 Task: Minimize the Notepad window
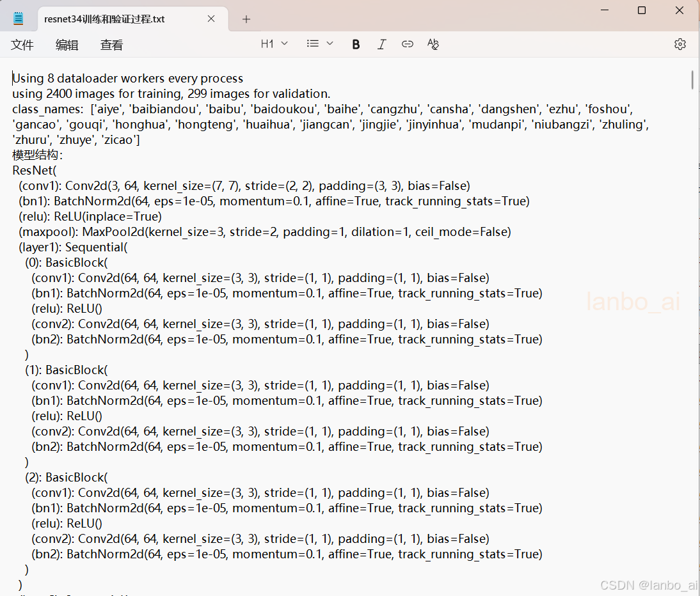coord(605,10)
